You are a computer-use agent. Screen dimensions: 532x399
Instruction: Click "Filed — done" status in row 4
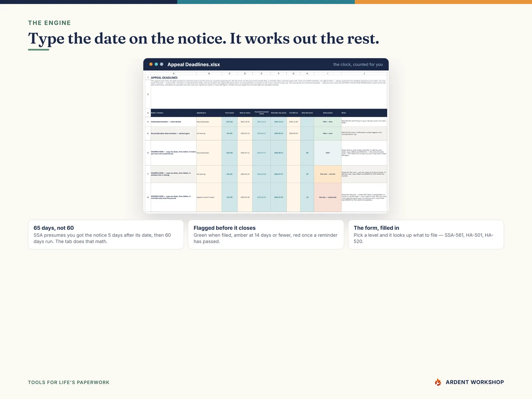[328, 122]
